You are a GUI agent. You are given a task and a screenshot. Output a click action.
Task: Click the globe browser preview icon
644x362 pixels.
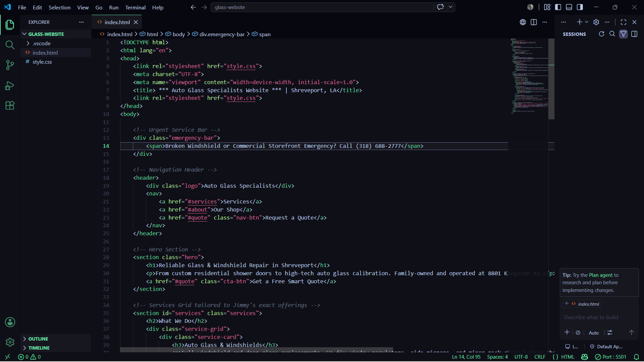(523, 22)
